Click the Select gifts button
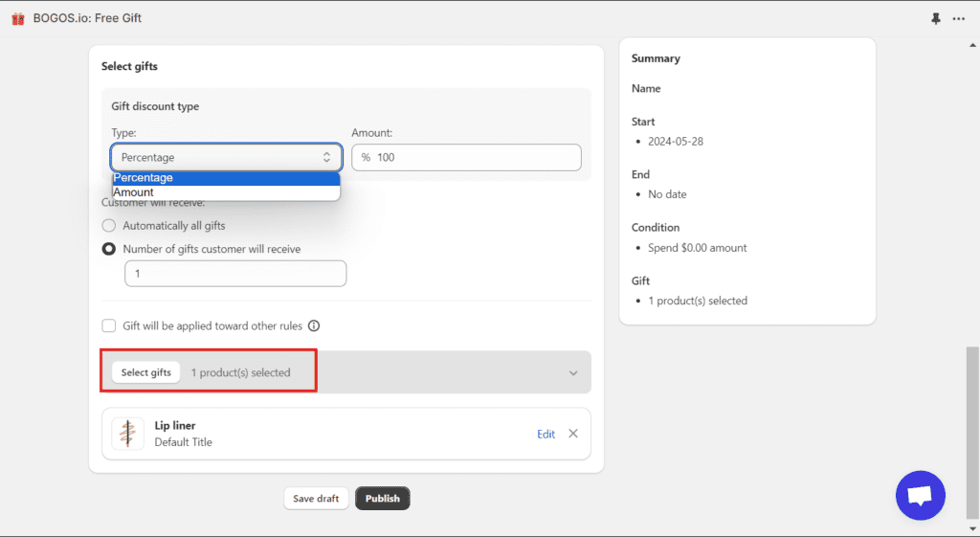 click(x=146, y=372)
